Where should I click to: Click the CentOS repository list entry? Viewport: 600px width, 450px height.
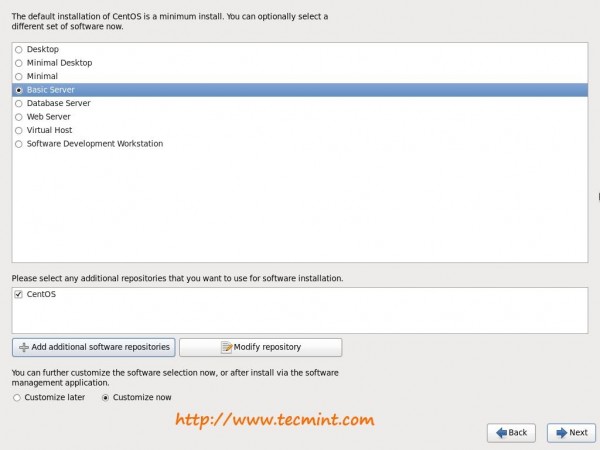[x=42, y=294]
